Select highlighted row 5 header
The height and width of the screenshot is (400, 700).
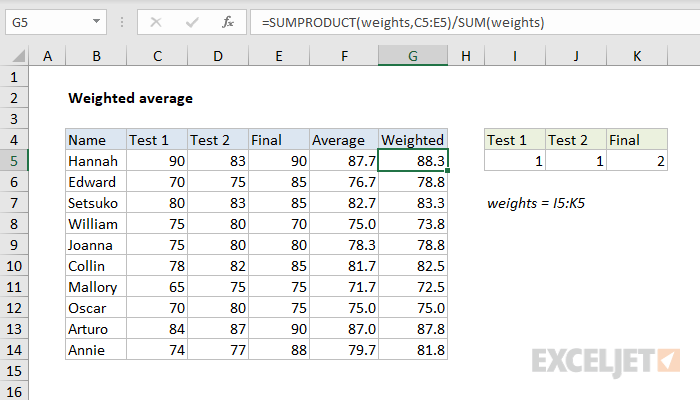coord(14,161)
